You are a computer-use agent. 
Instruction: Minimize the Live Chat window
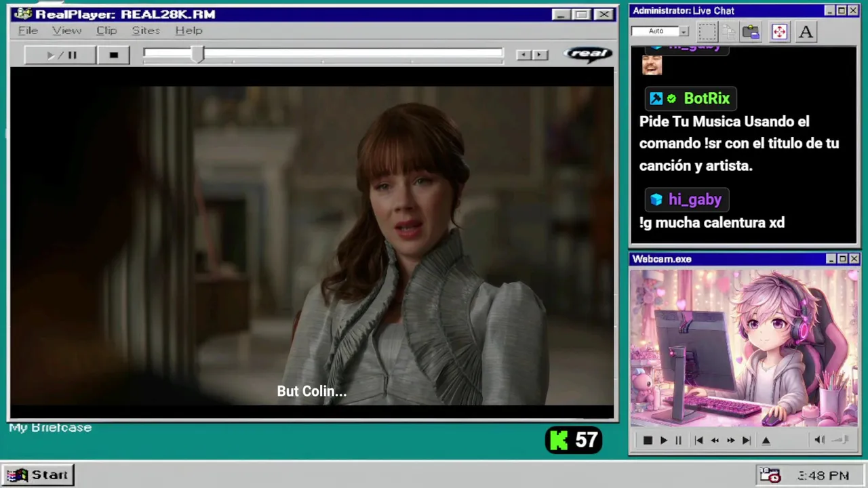click(x=829, y=11)
